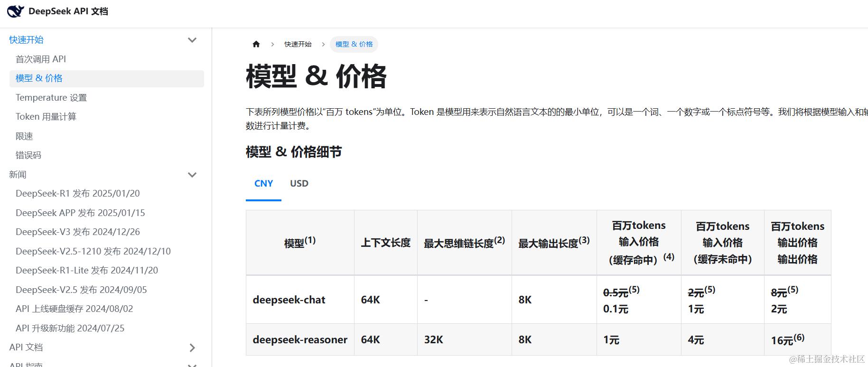This screenshot has height=367, width=868.
Task: Click the 最大输出长度 column header
Action: pos(554,243)
